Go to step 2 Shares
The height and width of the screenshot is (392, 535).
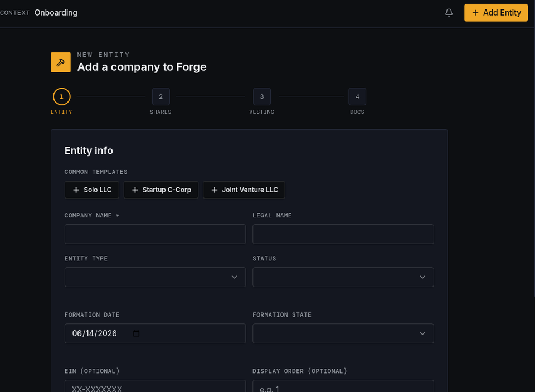click(x=160, y=96)
